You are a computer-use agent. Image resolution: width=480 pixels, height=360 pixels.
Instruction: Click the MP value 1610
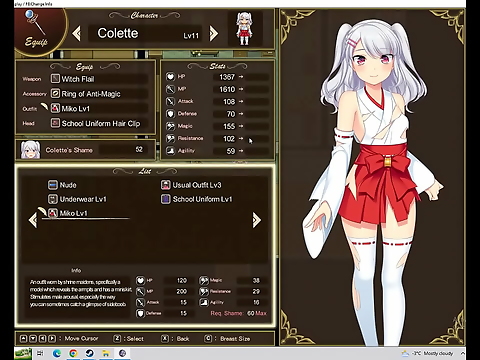point(227,89)
